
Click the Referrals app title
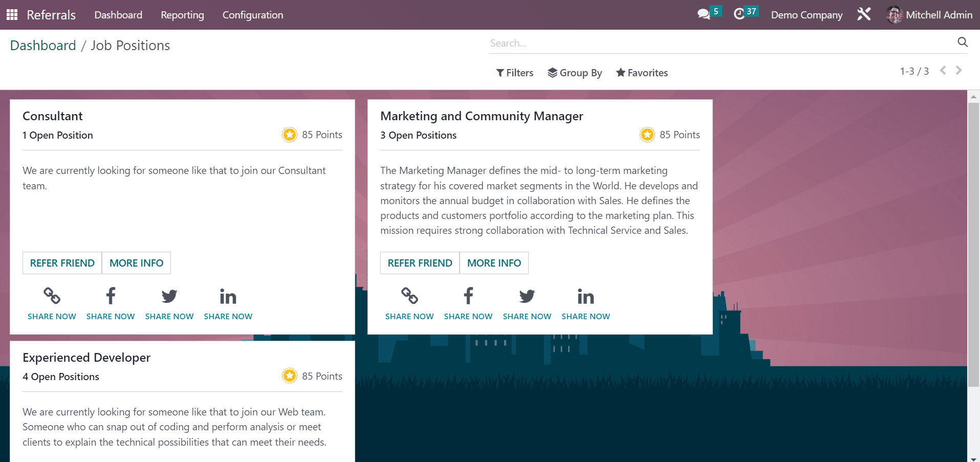click(51, 15)
